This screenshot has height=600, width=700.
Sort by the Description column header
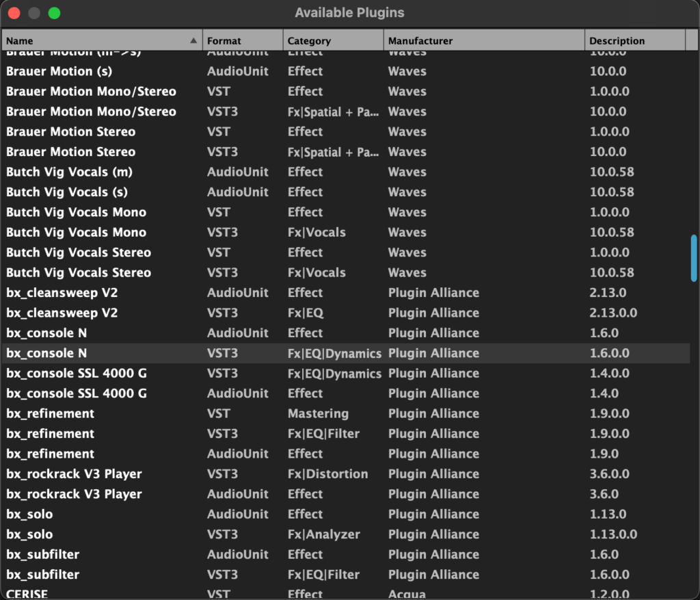[x=635, y=40]
